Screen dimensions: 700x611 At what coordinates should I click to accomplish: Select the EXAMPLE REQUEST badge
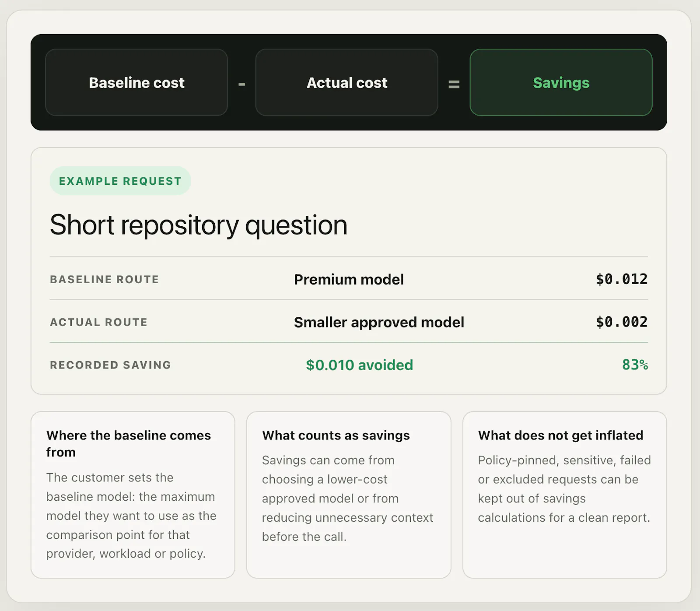(120, 181)
